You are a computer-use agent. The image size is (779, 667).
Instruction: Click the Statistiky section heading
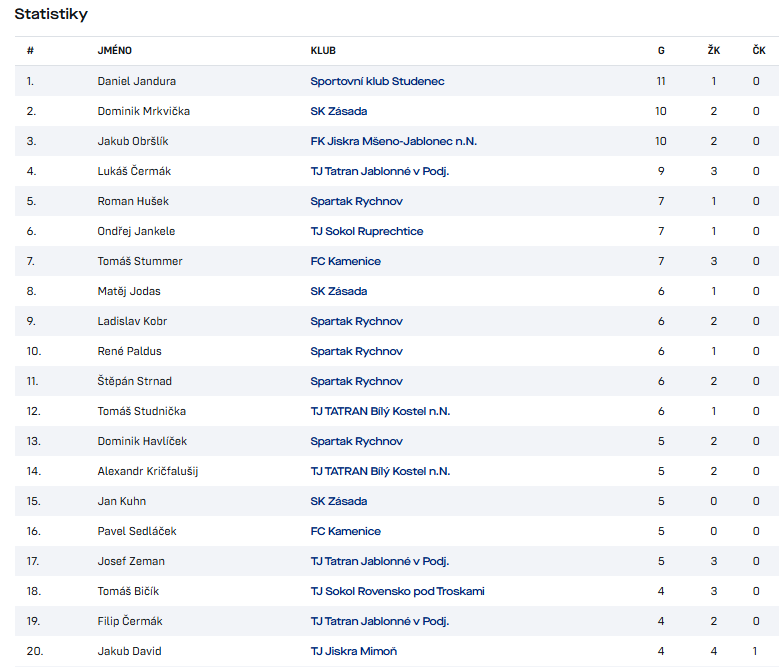[50, 14]
